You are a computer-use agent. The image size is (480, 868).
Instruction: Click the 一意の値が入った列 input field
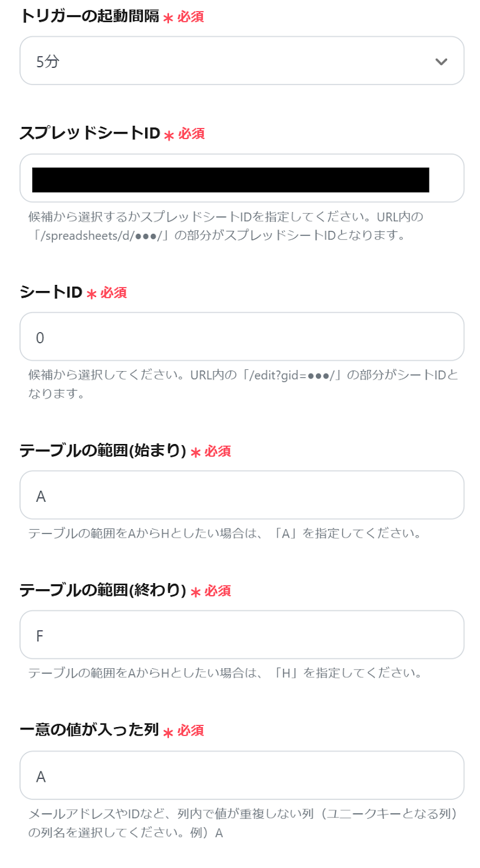pyautogui.click(x=242, y=775)
